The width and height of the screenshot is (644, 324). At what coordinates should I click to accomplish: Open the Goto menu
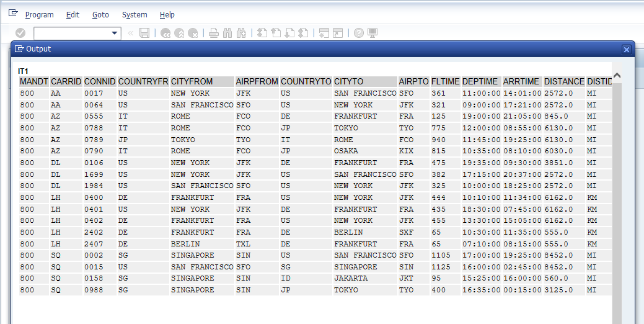(100, 15)
